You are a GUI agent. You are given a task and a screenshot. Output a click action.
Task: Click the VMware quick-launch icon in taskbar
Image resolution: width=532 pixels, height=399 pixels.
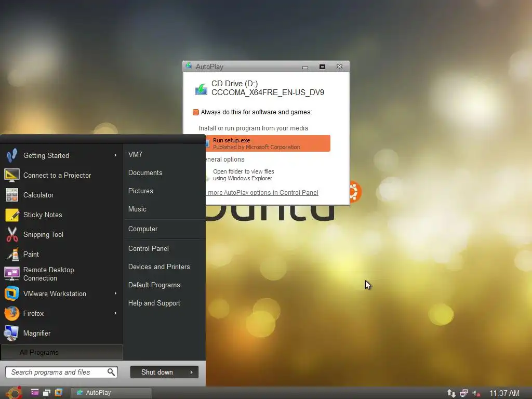click(x=59, y=393)
